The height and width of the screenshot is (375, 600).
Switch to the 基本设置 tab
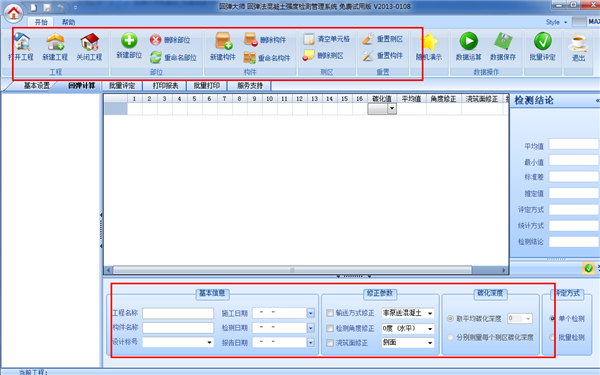tap(37, 86)
